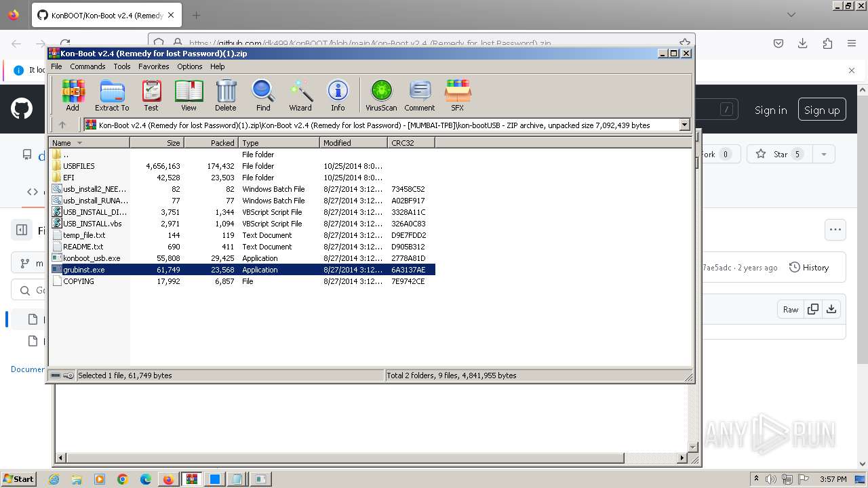Expand the archive path dropdown
The image size is (868, 488).
[684, 125]
